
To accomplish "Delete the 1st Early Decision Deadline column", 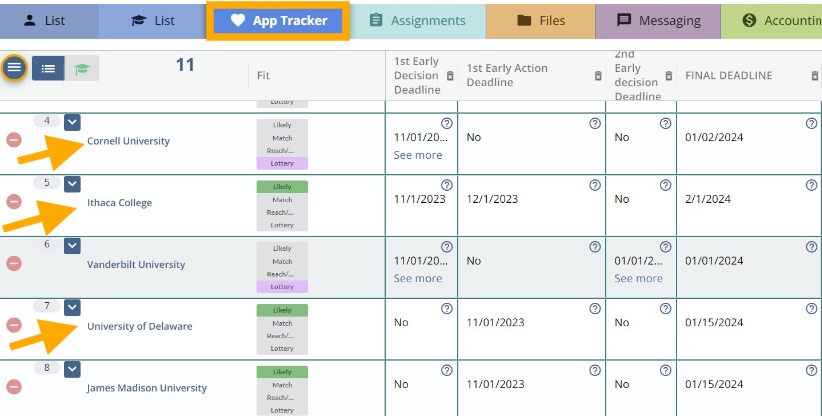I will point(450,76).
